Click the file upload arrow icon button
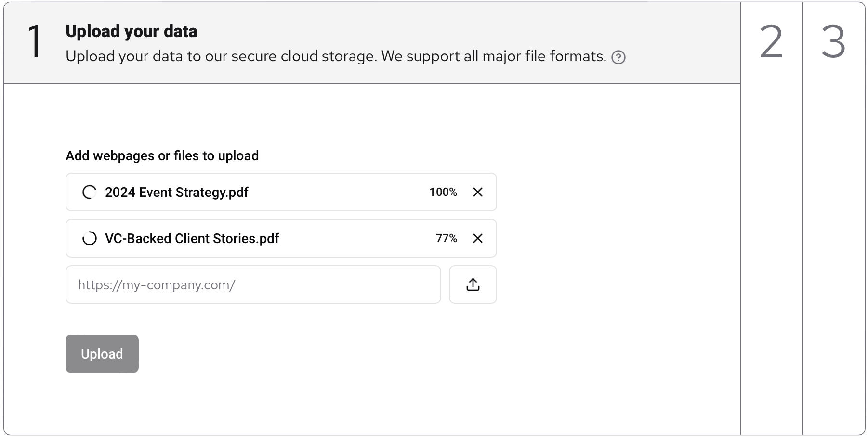The height and width of the screenshot is (438, 868). click(x=473, y=284)
